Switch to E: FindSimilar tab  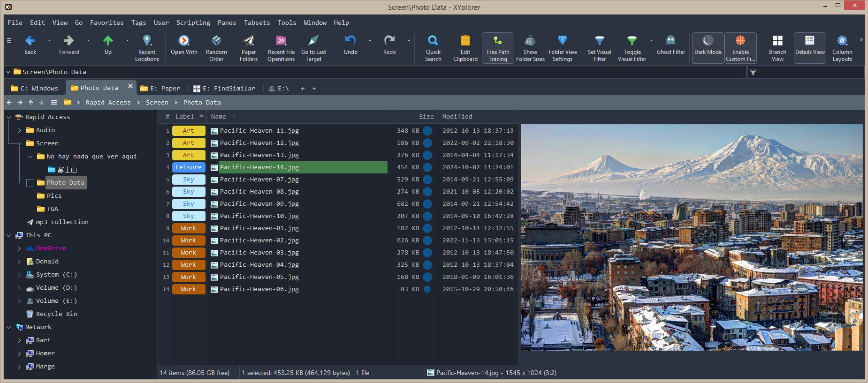[x=225, y=88]
